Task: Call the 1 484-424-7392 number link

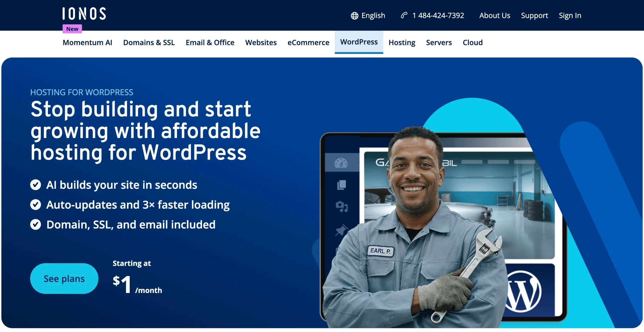Action: (438, 15)
